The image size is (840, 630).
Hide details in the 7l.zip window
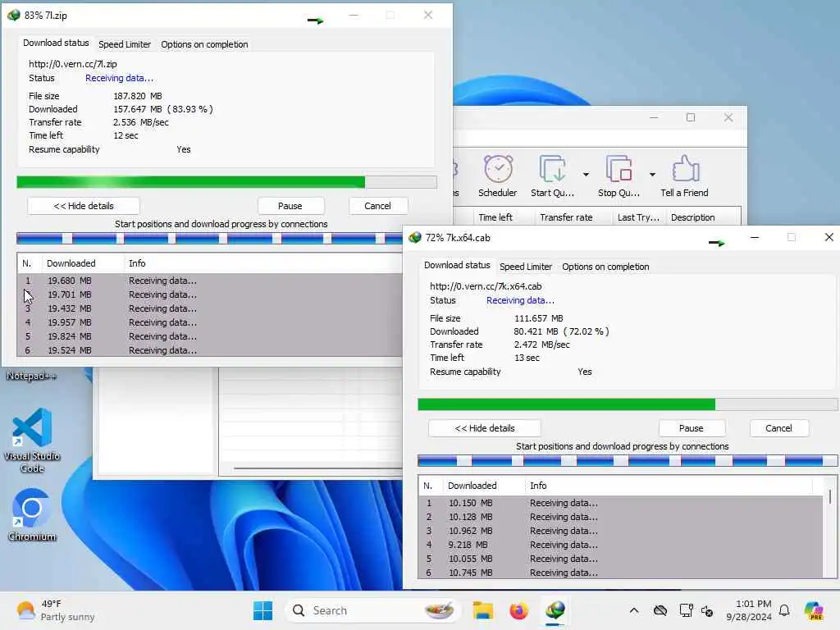84,206
